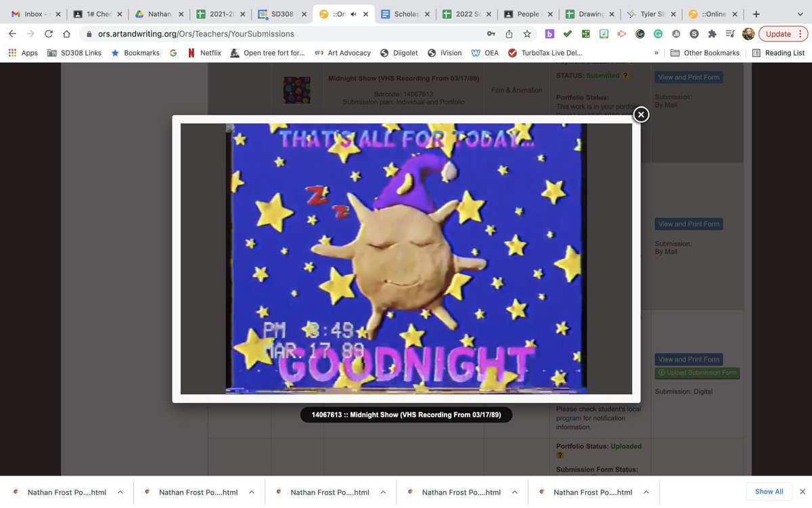Image resolution: width=812 pixels, height=508 pixels.
Task: Click the address bar URL
Action: pos(196,34)
